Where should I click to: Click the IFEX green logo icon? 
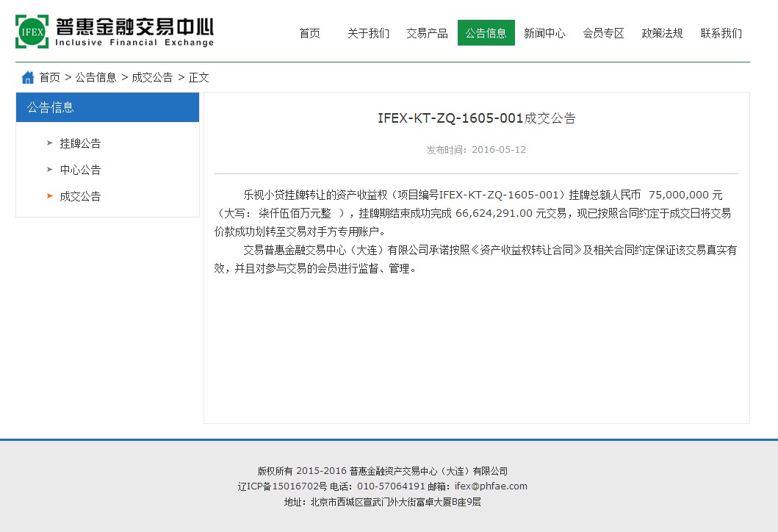coord(32,32)
